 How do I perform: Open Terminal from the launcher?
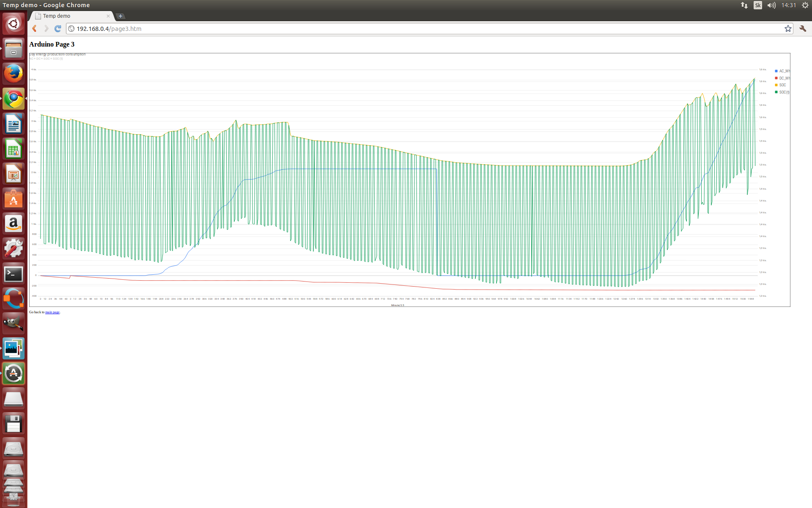click(14, 274)
